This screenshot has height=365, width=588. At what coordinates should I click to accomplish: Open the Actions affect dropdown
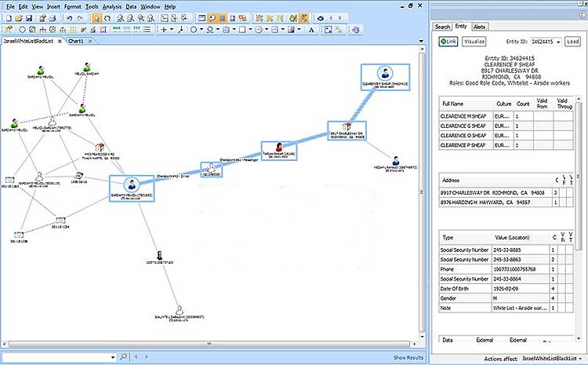click(x=580, y=359)
